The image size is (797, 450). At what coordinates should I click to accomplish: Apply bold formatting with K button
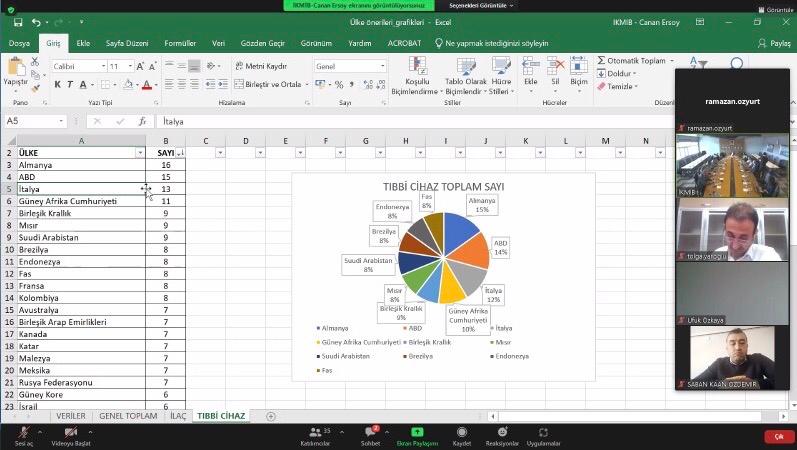(x=57, y=85)
